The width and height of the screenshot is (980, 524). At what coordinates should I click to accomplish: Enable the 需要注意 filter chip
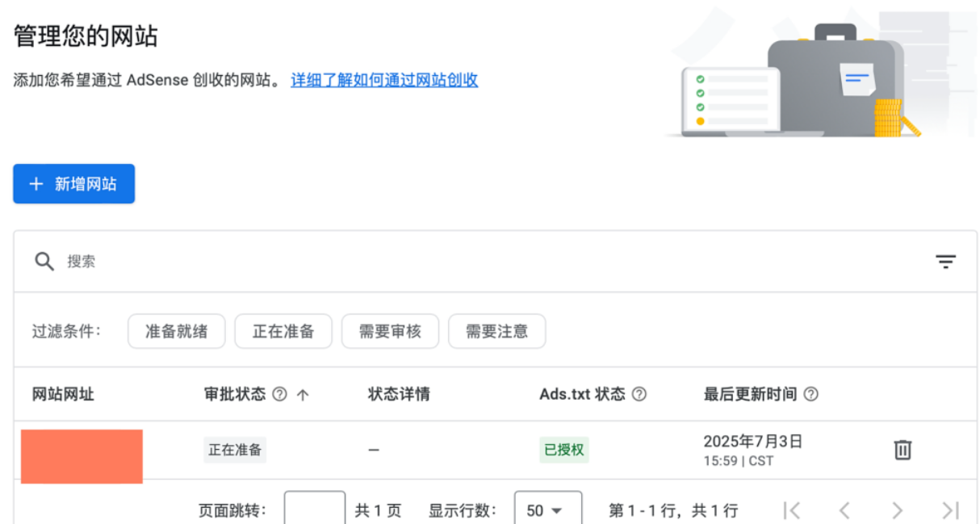coord(496,331)
